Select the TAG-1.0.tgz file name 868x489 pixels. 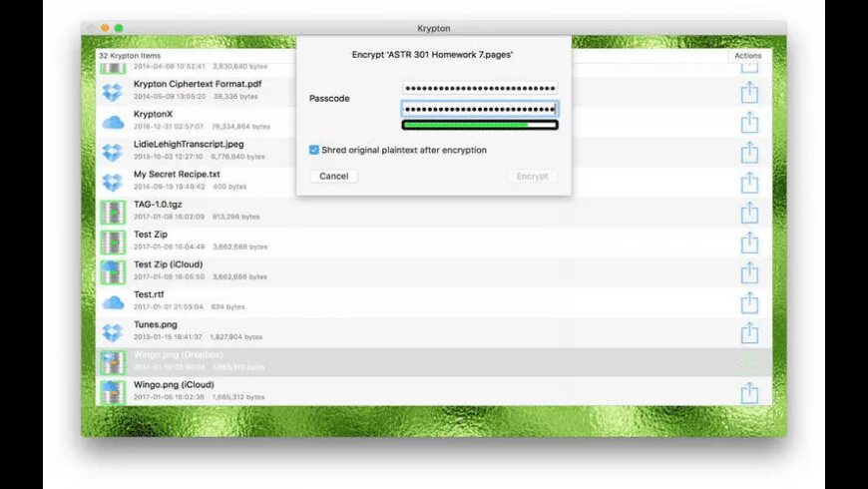pyautogui.click(x=158, y=205)
